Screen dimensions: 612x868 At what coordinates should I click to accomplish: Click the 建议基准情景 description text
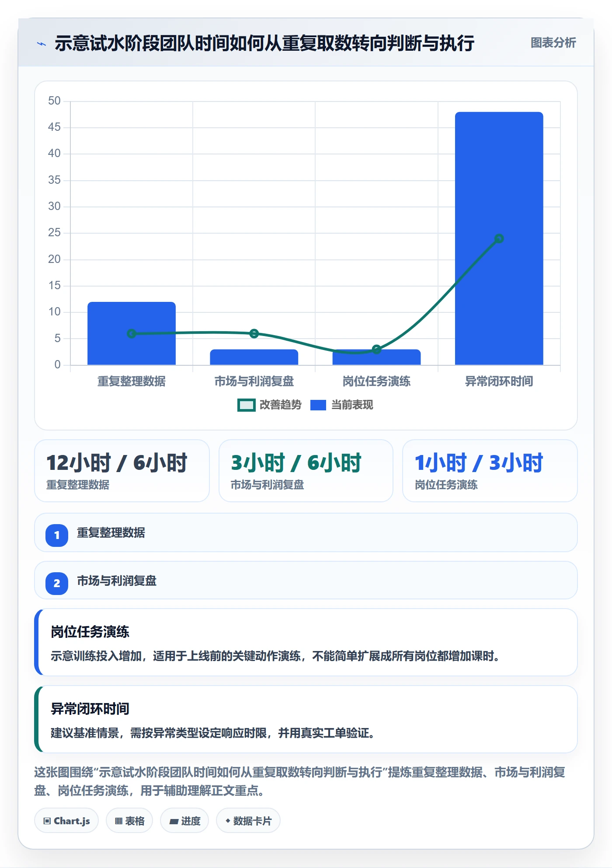(213, 733)
